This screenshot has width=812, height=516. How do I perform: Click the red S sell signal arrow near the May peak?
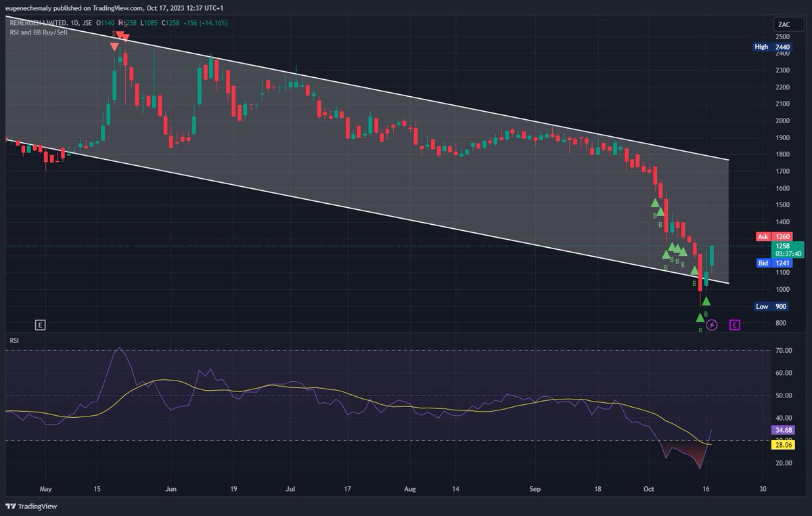[119, 33]
